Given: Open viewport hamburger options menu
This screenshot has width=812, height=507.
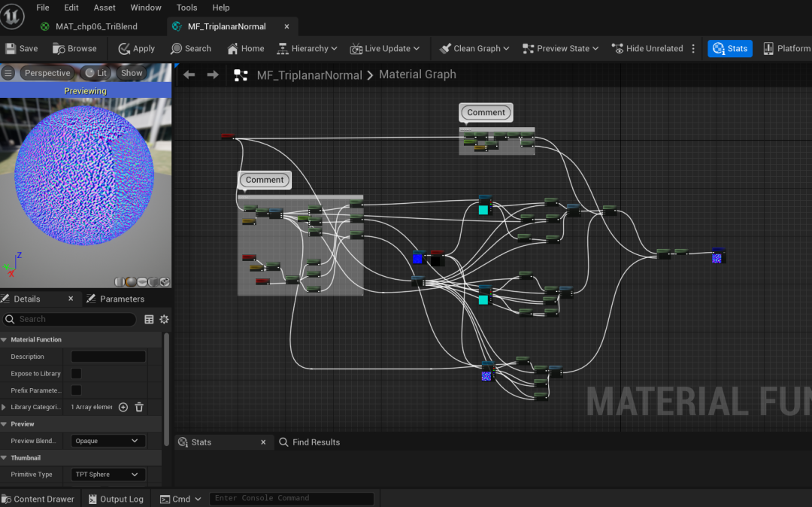Looking at the screenshot, I should coord(8,73).
